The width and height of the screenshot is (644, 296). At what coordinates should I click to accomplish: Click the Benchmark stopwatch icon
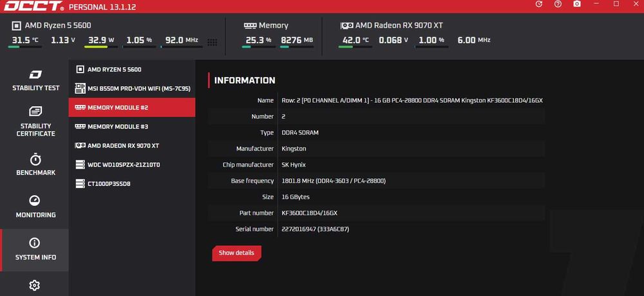point(35,160)
